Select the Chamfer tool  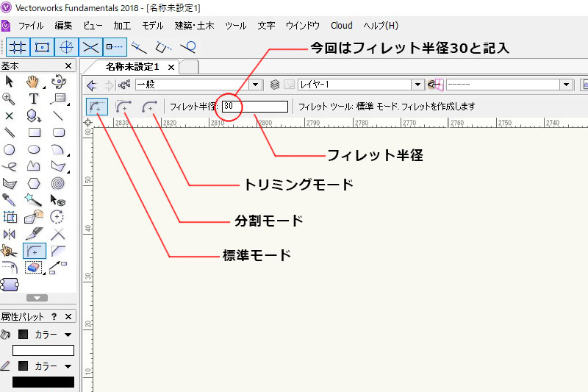(x=58, y=251)
